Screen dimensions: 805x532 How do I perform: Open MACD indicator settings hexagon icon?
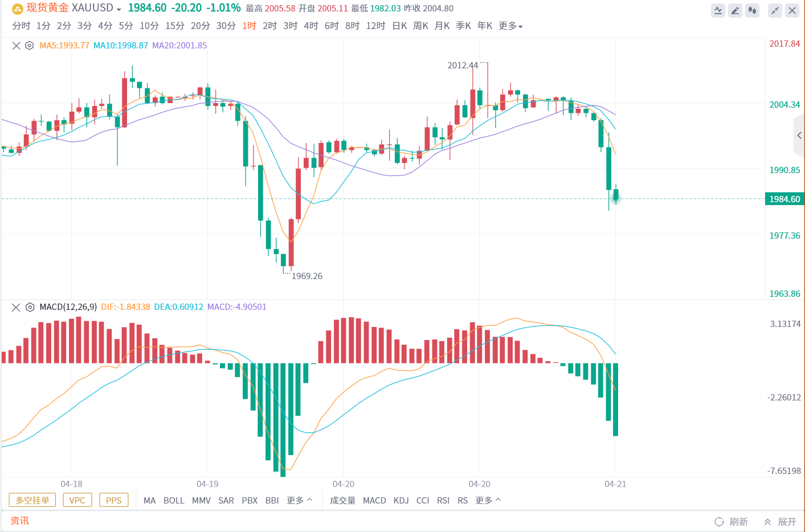point(30,307)
